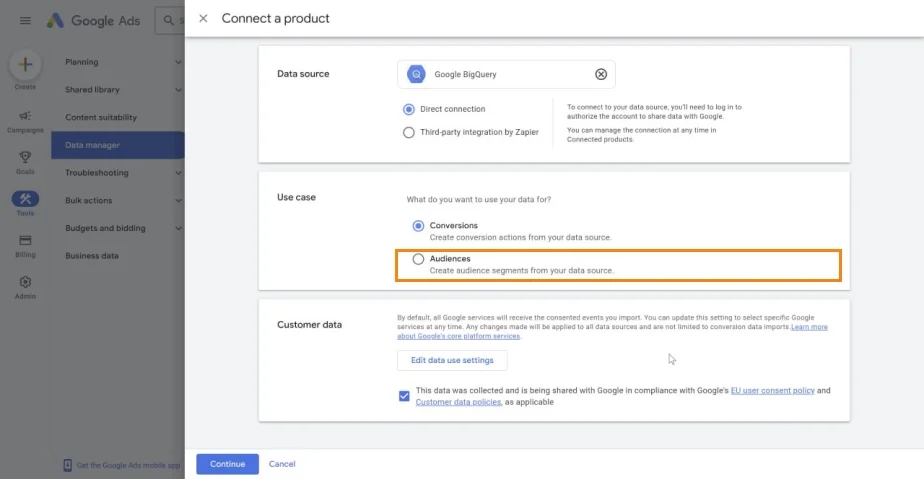Image resolution: width=924 pixels, height=479 pixels.
Task: Remove the Google BigQuery data source
Action: point(600,74)
